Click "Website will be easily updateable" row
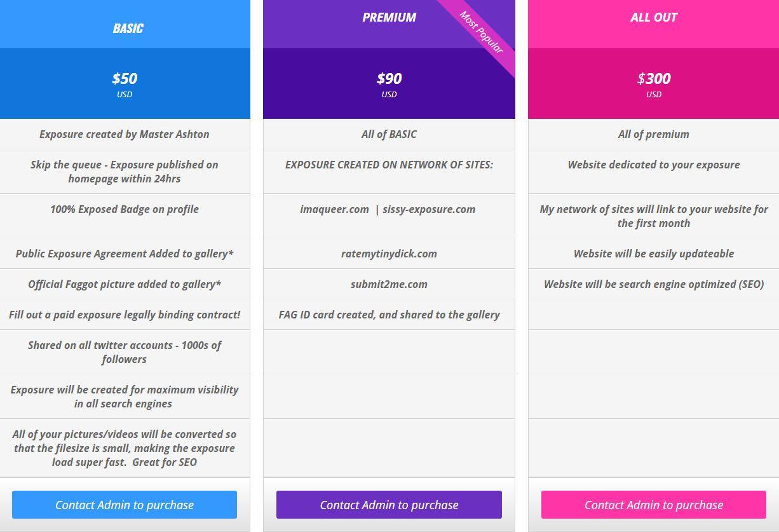The width and height of the screenshot is (779, 532). coord(653,254)
